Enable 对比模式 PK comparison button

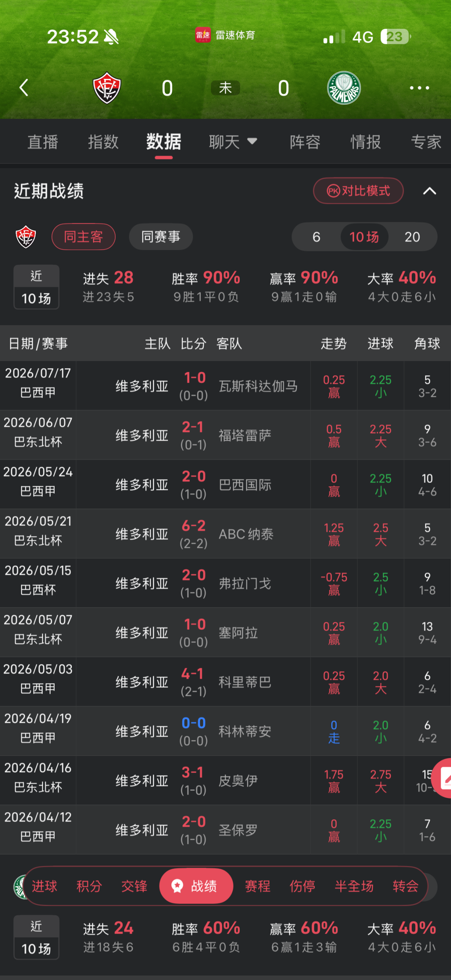pos(358,191)
